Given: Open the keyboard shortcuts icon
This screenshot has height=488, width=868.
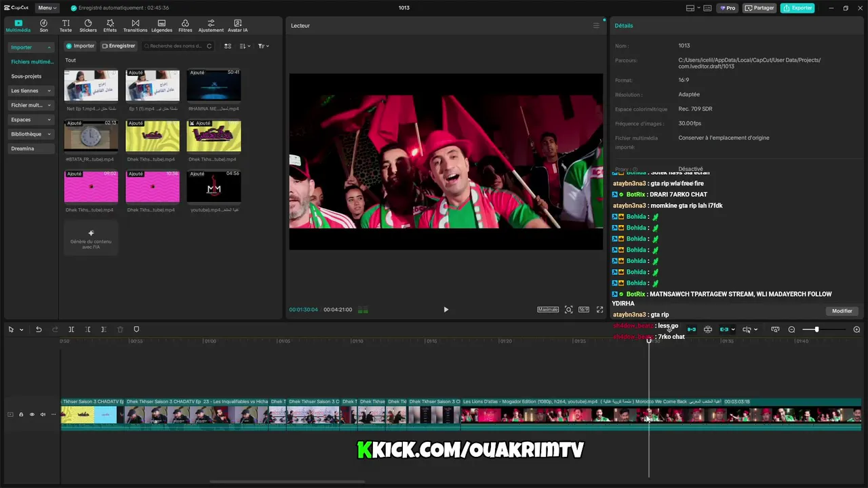Looking at the screenshot, I should point(708,8).
